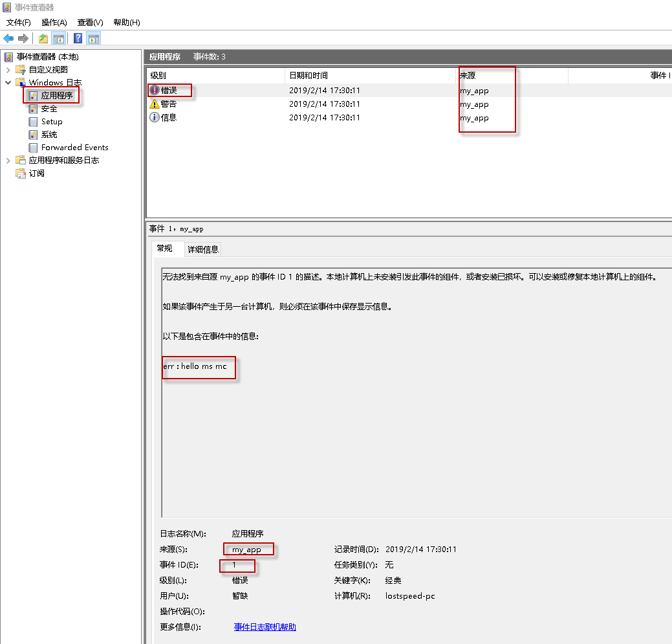Click the my_app source in 信息 row
This screenshot has width=672, height=644.
[x=474, y=118]
